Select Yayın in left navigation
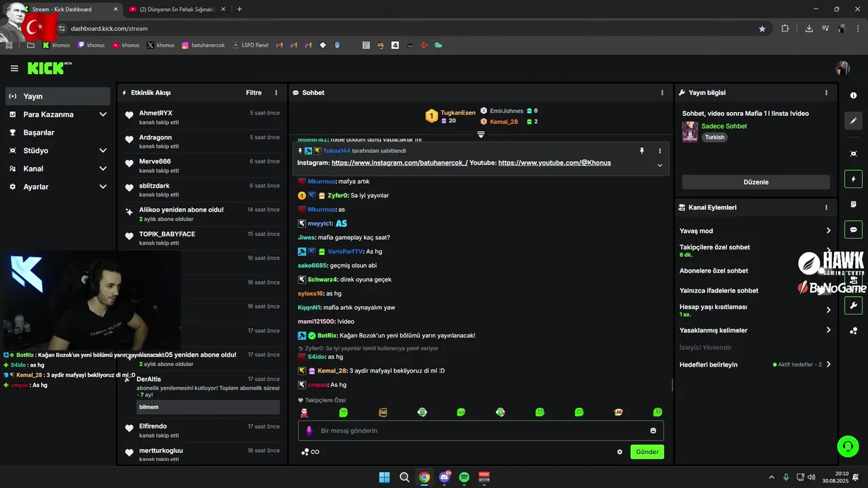The image size is (868, 488). (x=58, y=96)
